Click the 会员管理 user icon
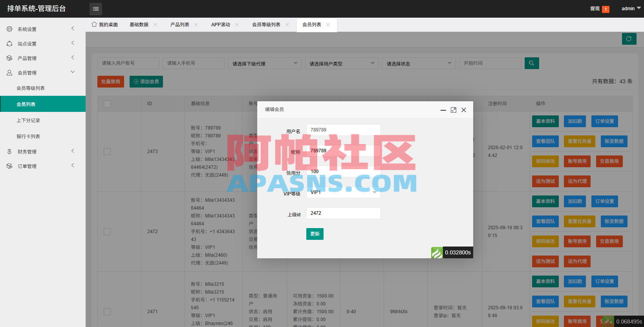This screenshot has height=327, width=644. pyautogui.click(x=9, y=73)
